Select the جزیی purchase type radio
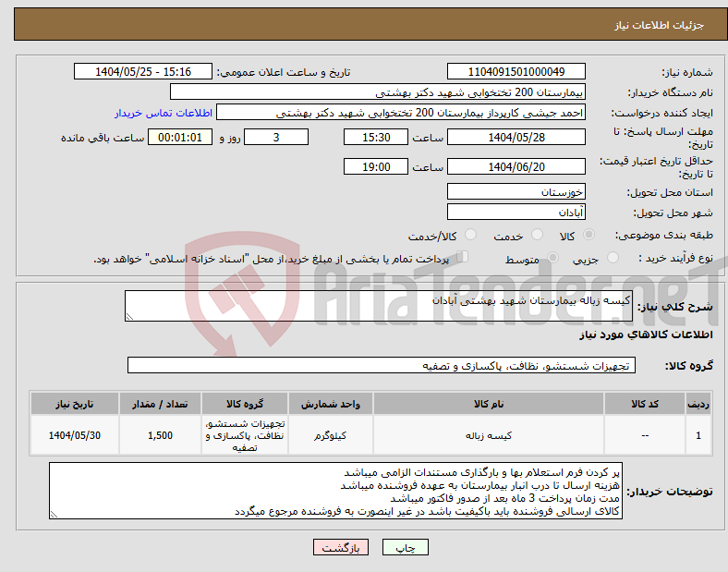728x572 pixels. tap(613, 257)
